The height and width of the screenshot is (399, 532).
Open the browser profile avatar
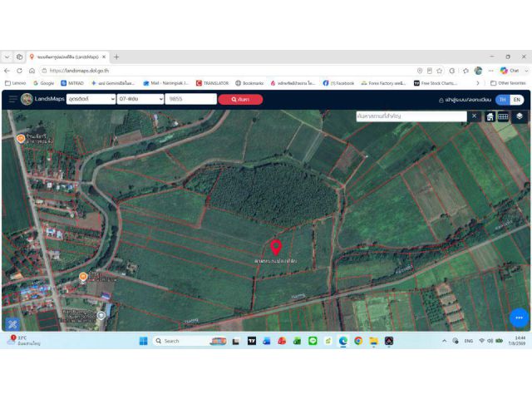click(x=478, y=71)
